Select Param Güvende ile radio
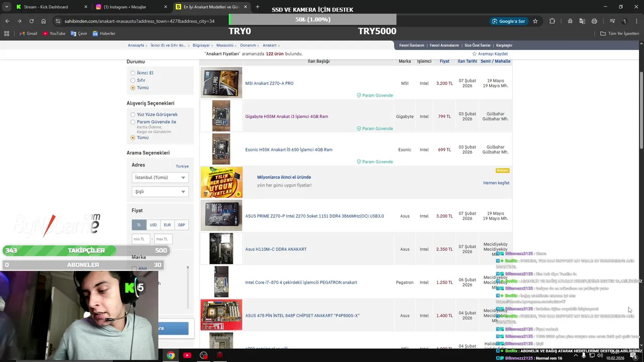The height and width of the screenshot is (362, 644). [133, 122]
